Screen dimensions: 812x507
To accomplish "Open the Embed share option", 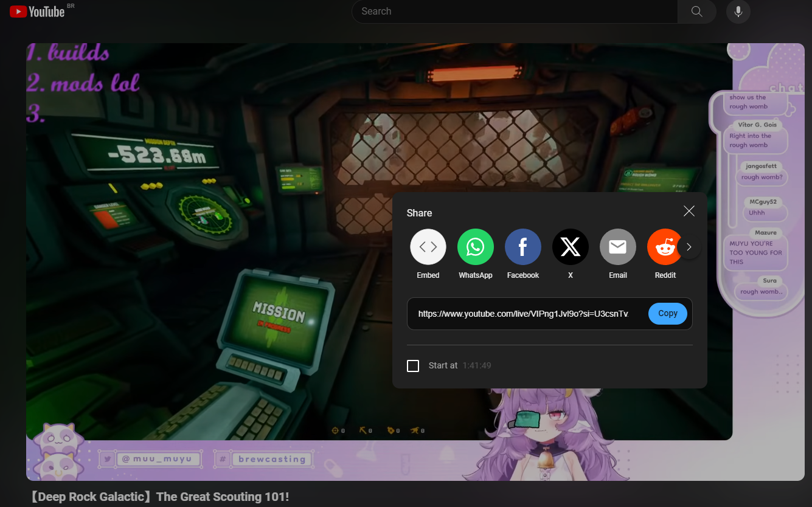I will (428, 247).
